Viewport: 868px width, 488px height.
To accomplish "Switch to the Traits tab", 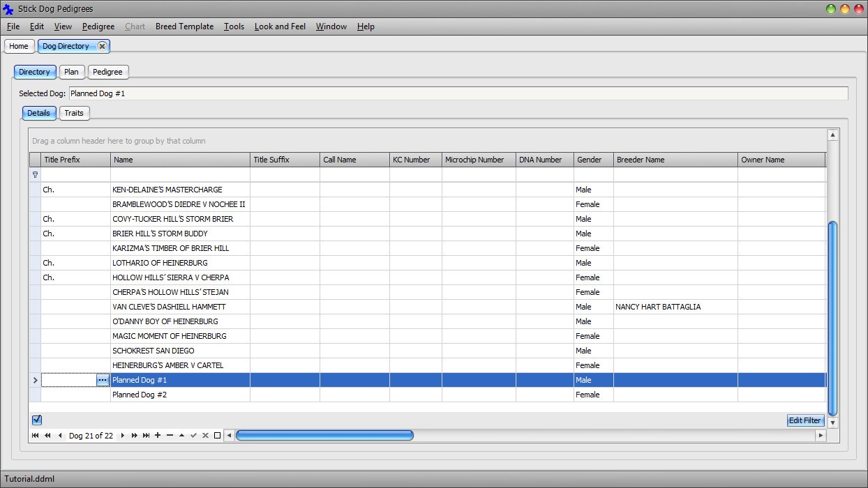I will tap(74, 113).
